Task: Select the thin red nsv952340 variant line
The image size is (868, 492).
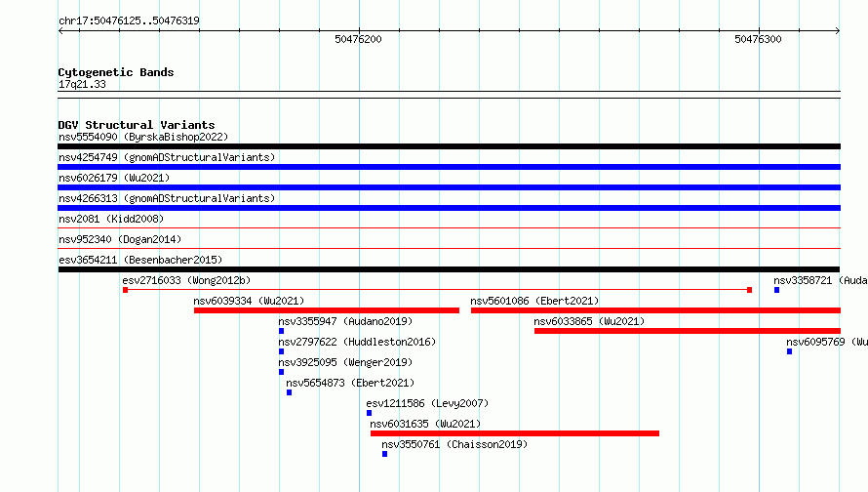Action: 449,248
